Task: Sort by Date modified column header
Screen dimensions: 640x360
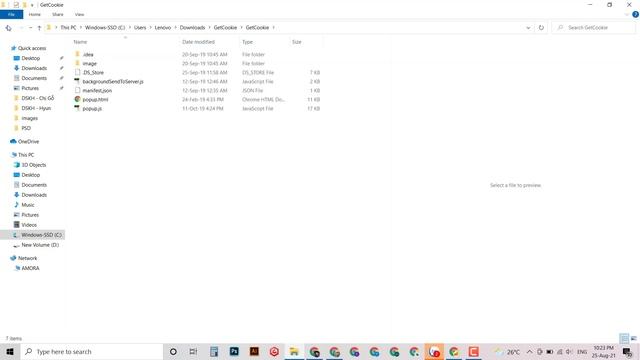Action: pos(209,42)
